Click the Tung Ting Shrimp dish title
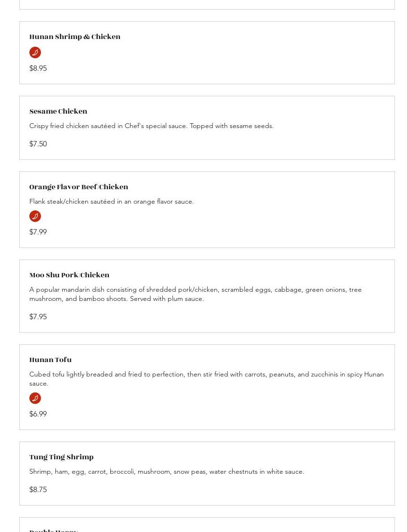The width and height of the screenshot is (407, 532). pos(61,457)
